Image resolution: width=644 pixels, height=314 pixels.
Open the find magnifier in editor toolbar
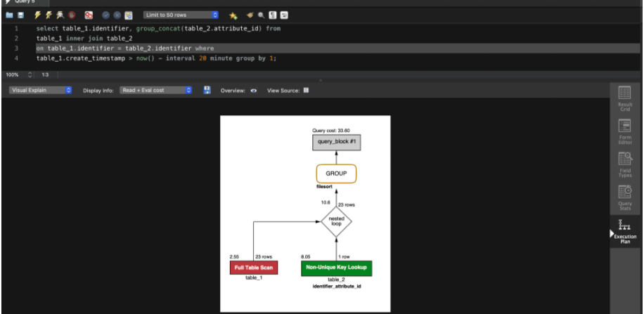[261, 15]
